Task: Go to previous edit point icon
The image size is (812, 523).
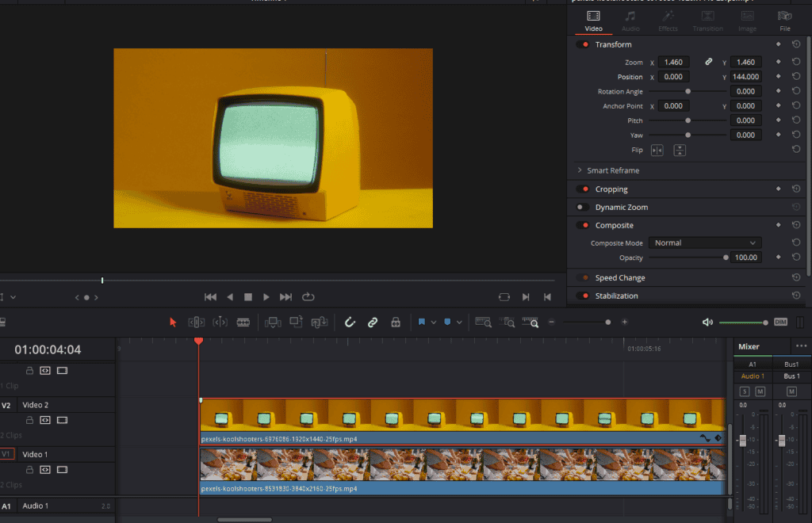Action: click(547, 297)
